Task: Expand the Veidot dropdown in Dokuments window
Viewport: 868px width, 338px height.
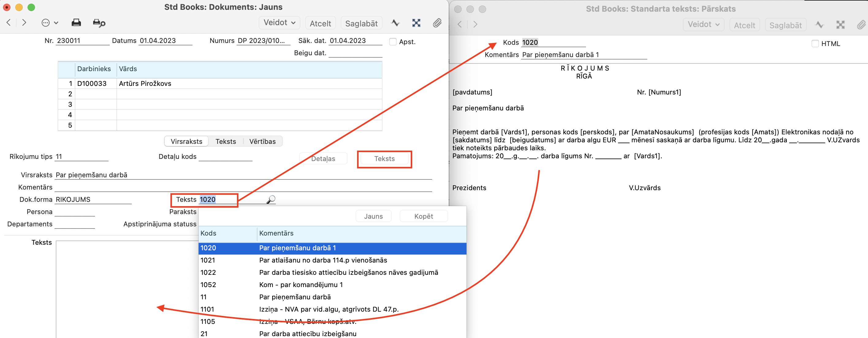Action: pyautogui.click(x=279, y=23)
